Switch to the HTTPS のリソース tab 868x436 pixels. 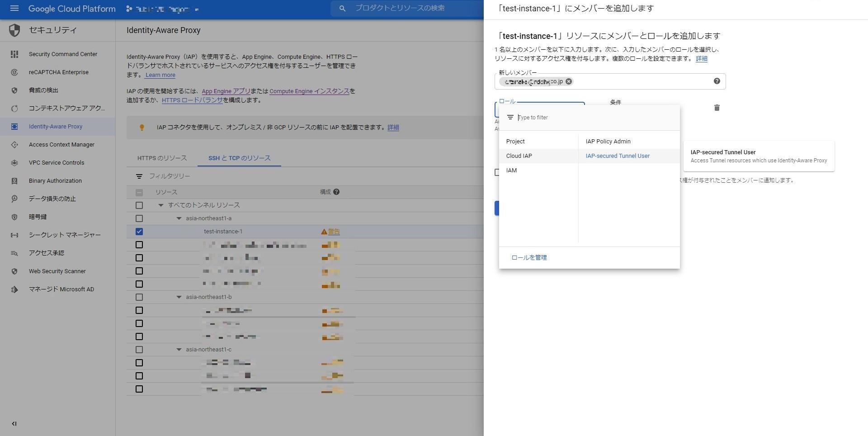162,158
